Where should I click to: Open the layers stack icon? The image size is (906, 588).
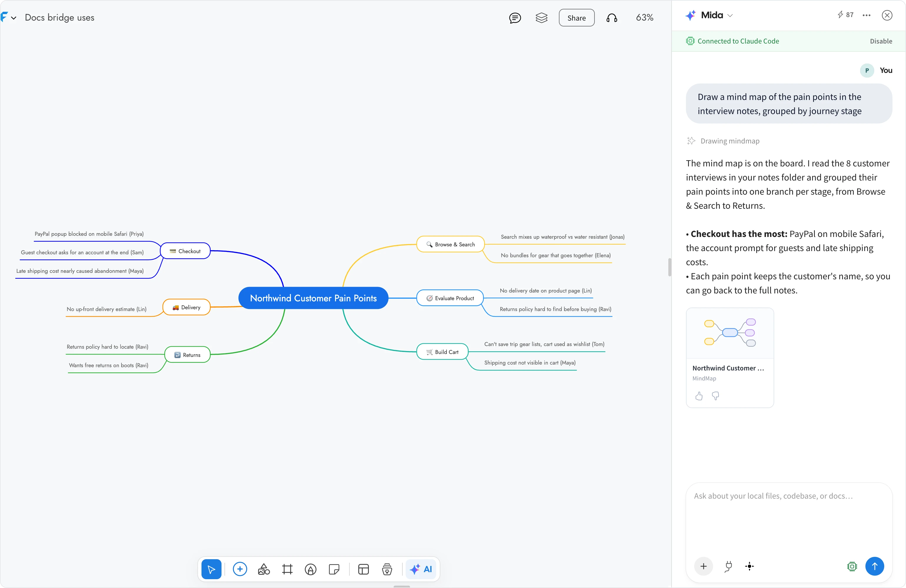click(x=541, y=18)
